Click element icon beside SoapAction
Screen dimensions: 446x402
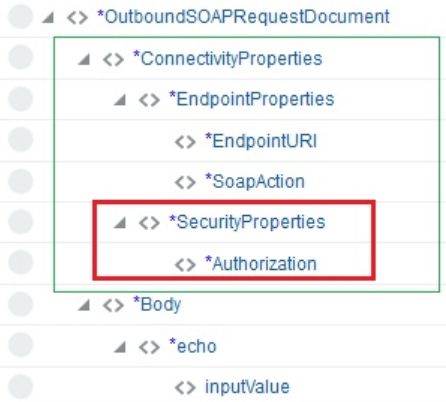(x=185, y=182)
